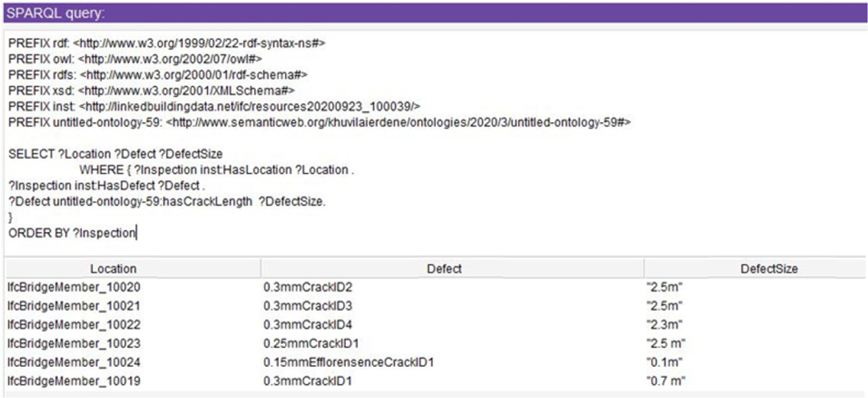
Task: Click the DefectSize column header
Action: coord(768,269)
